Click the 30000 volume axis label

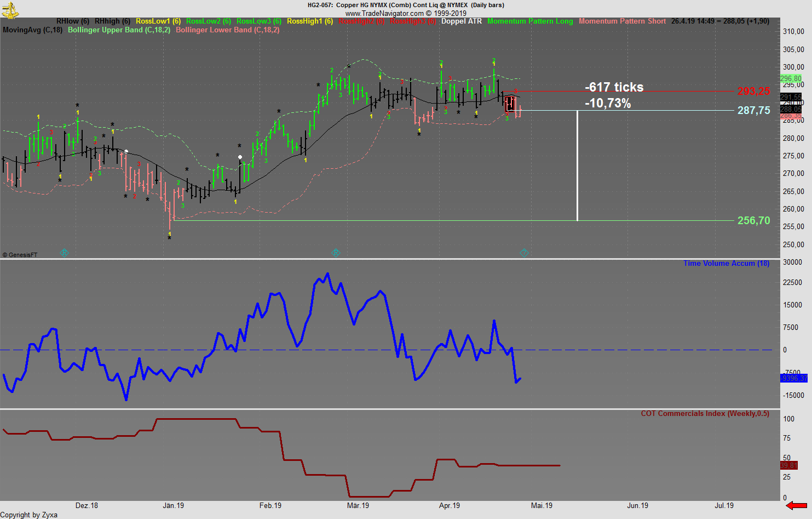tap(792, 263)
